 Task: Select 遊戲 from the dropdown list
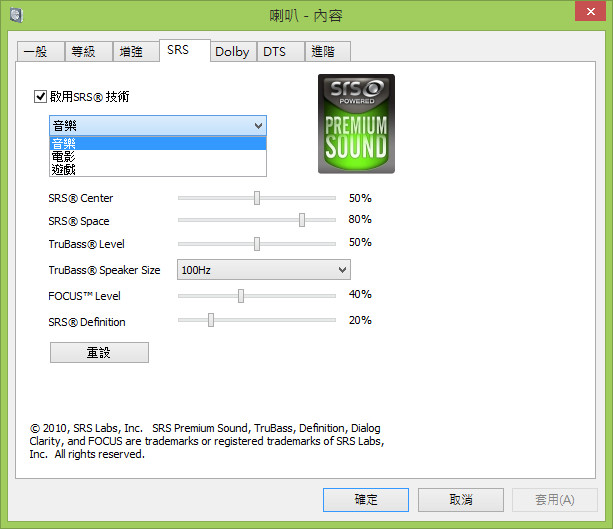tap(158, 170)
